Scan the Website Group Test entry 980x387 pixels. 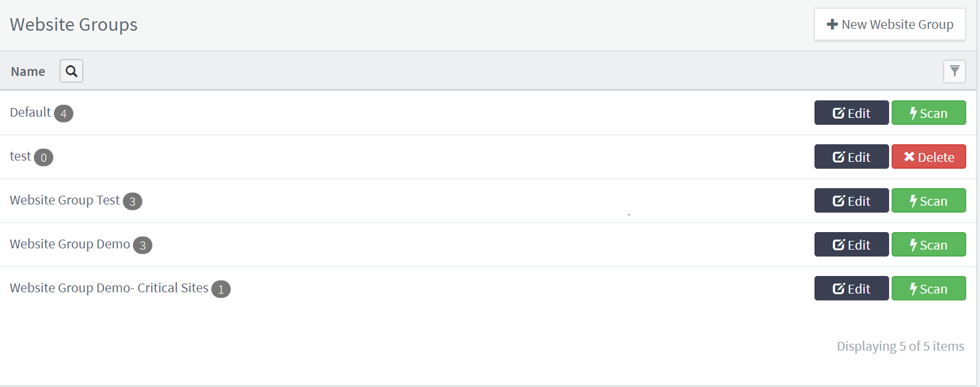(x=929, y=201)
